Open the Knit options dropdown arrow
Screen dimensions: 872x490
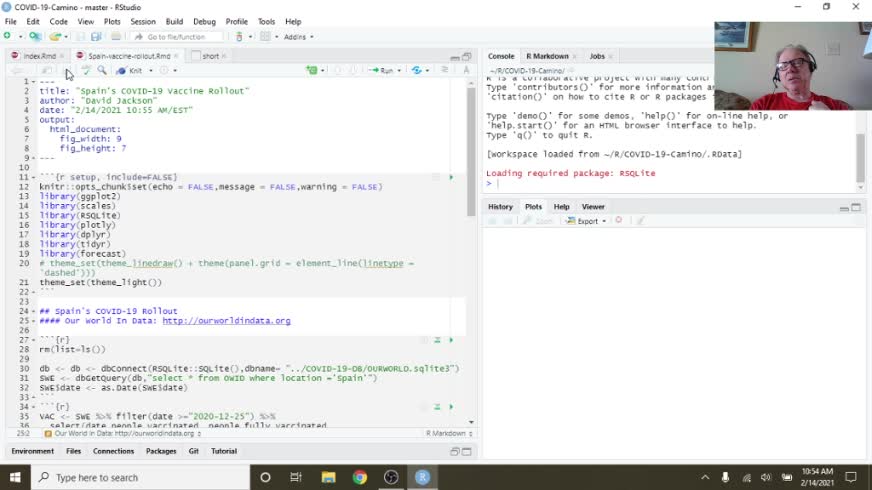coord(151,71)
